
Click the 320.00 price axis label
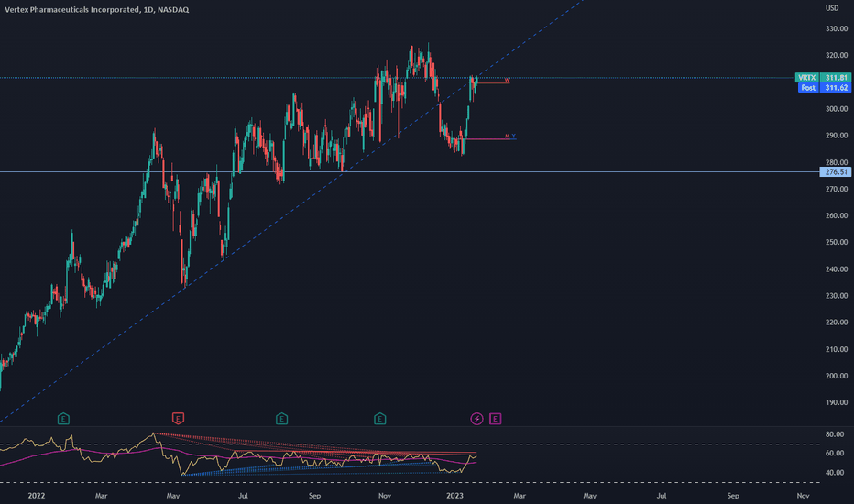coord(837,55)
